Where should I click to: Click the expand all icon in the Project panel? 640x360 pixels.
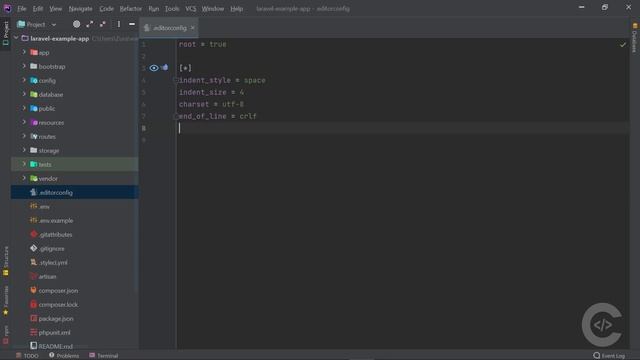90,24
